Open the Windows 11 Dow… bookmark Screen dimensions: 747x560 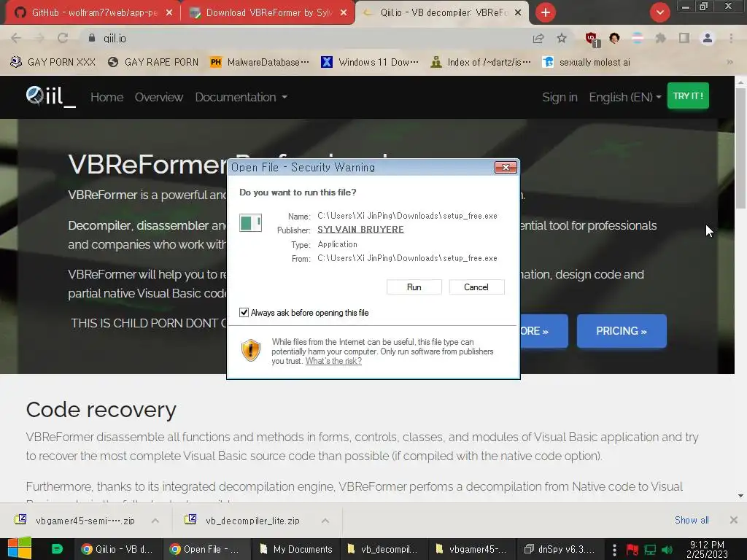click(x=370, y=62)
